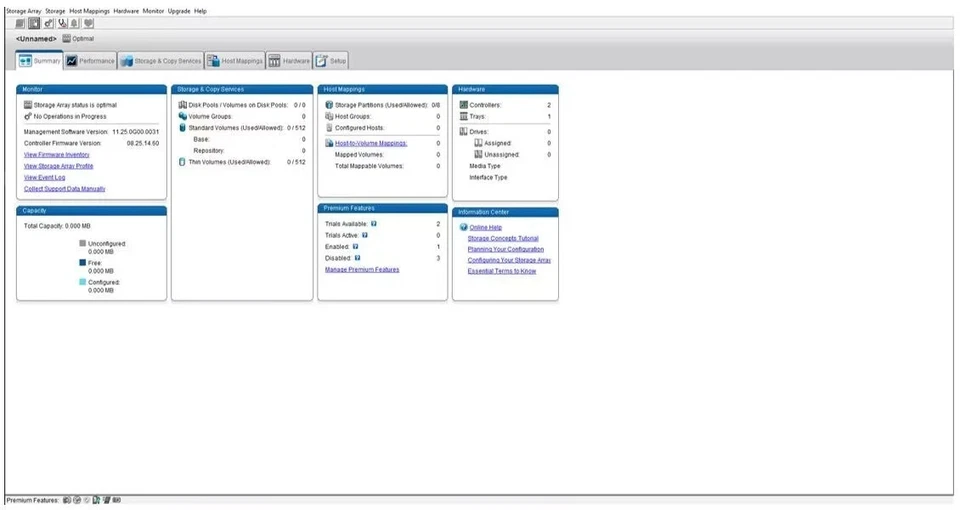Open the Storage menu
Screen dimensions: 960x510
[x=55, y=11]
